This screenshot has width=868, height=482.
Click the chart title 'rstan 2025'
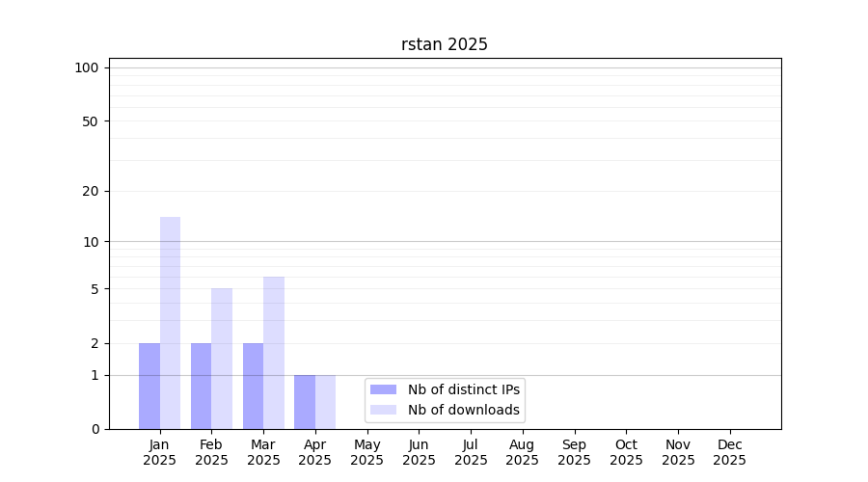click(445, 44)
